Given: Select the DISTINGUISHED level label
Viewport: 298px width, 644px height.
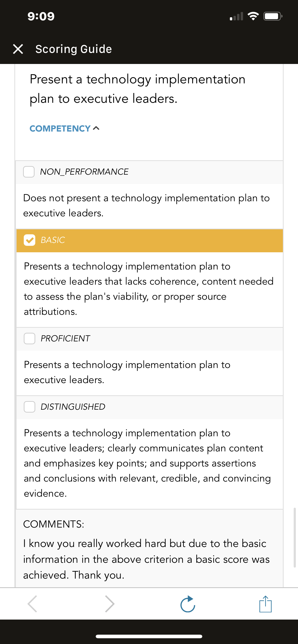Looking at the screenshot, I should [73, 407].
